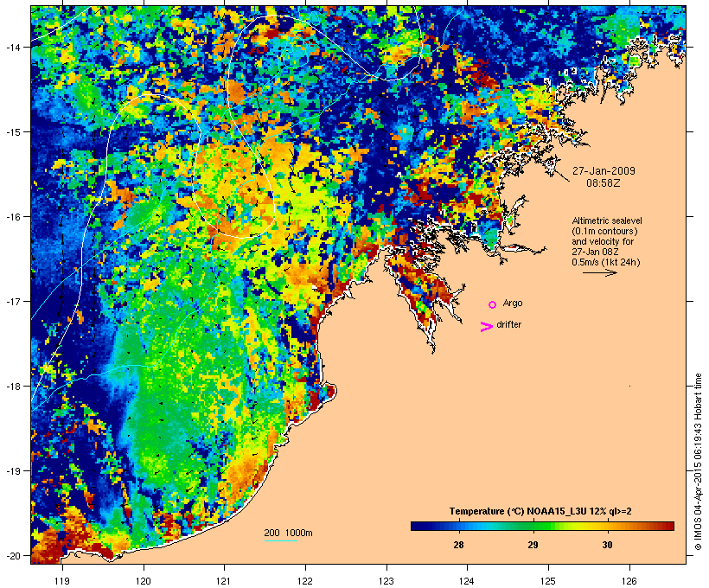The height and width of the screenshot is (588, 709).
Task: Click the 'and velocity for' caption line
Action: [603, 241]
